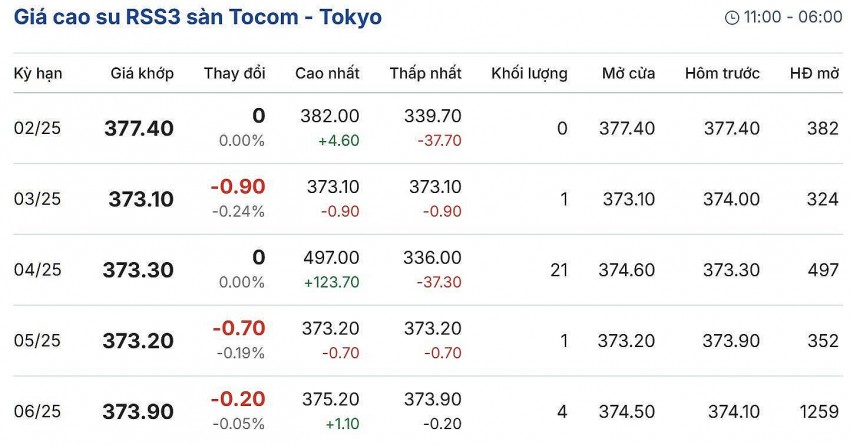
Task: Click the Thấp nhất column header
Action: click(x=425, y=74)
